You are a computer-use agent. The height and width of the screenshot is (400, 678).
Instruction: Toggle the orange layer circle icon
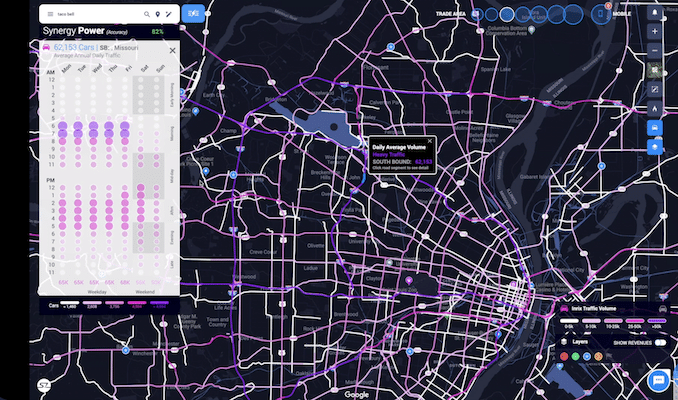[598, 356]
